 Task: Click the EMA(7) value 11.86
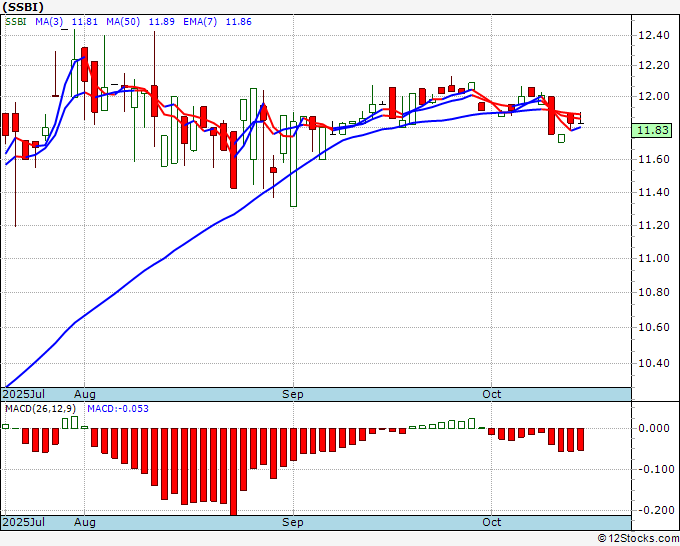[x=239, y=22]
